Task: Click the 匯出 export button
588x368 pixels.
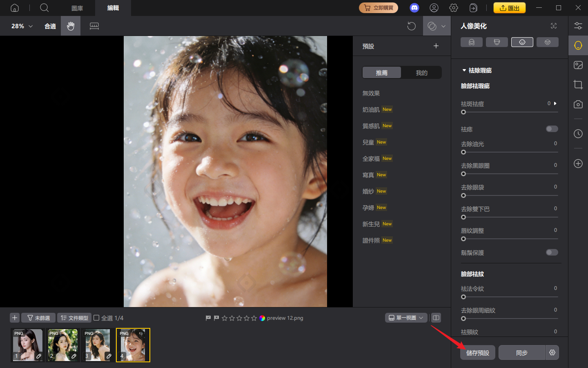Action: (509, 7)
